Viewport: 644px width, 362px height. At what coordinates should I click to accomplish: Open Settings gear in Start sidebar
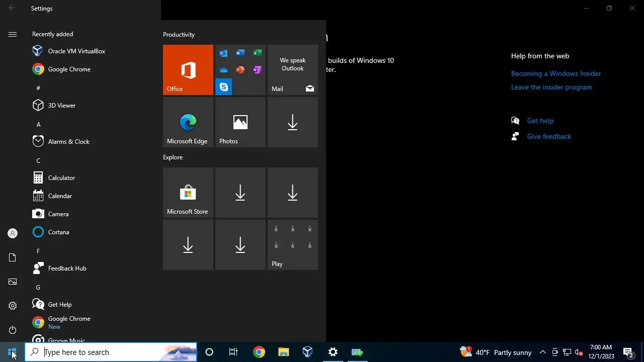(13, 306)
